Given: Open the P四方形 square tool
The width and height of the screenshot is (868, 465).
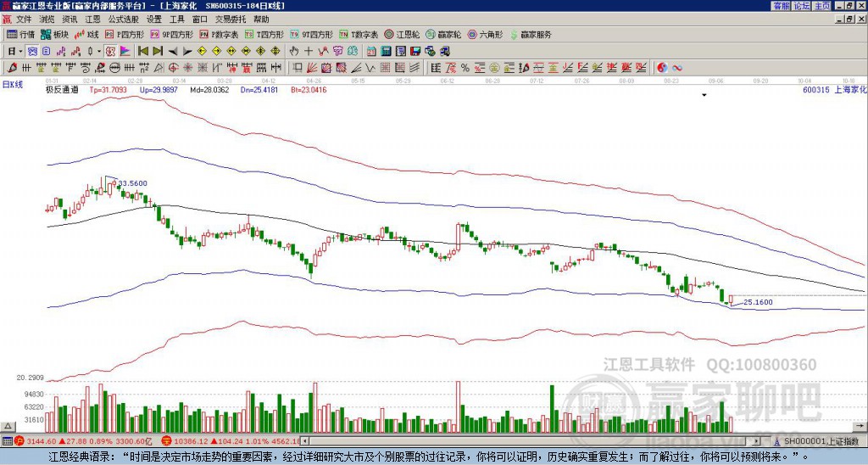Looking at the screenshot, I should tap(125, 34).
